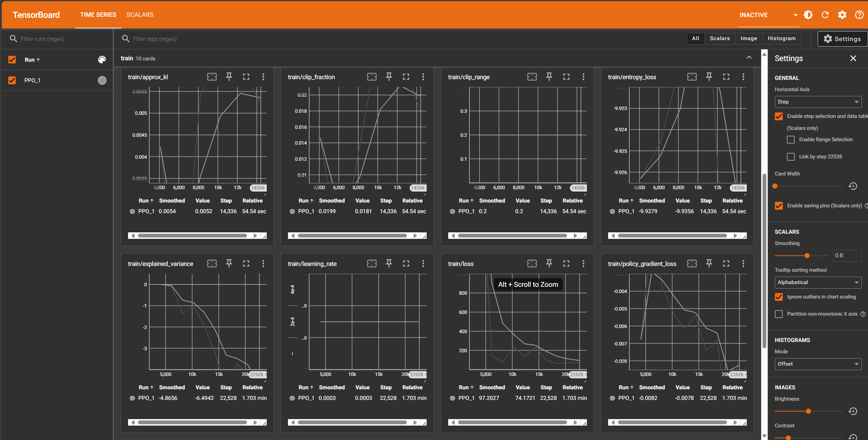Open Tooltip sorting method Alphabetical dropdown
This screenshot has width=868, height=440.
818,282
